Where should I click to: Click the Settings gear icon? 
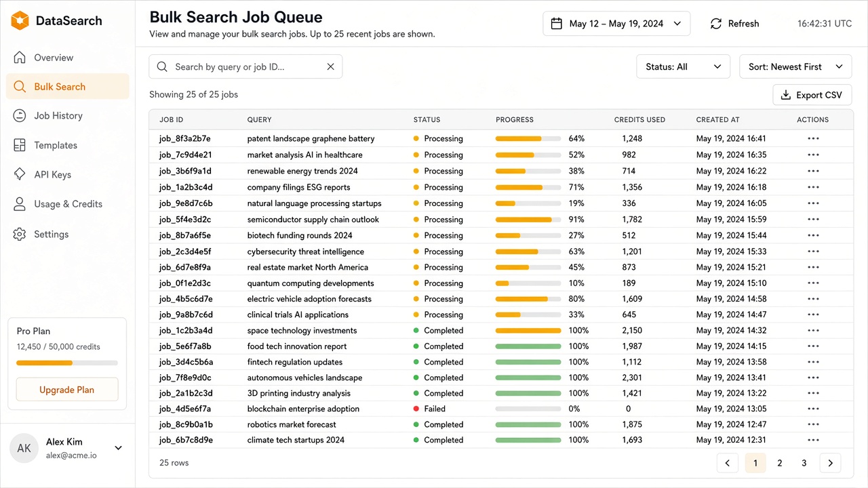pyautogui.click(x=20, y=235)
